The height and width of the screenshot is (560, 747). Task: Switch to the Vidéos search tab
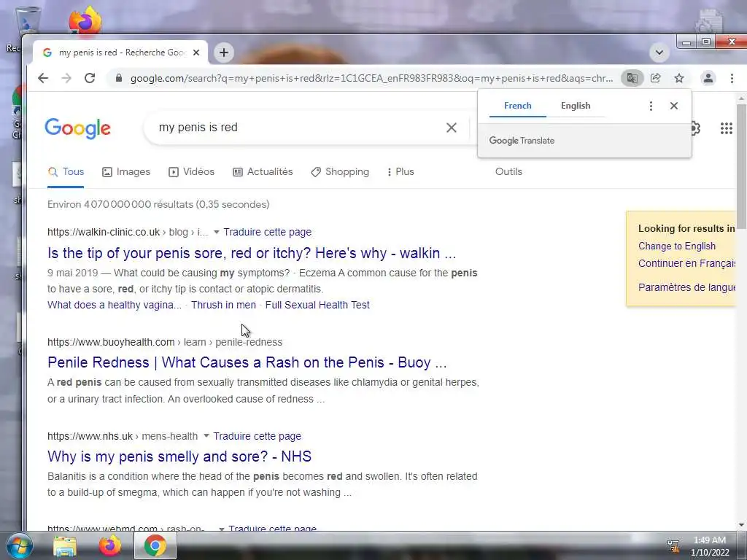pos(192,172)
